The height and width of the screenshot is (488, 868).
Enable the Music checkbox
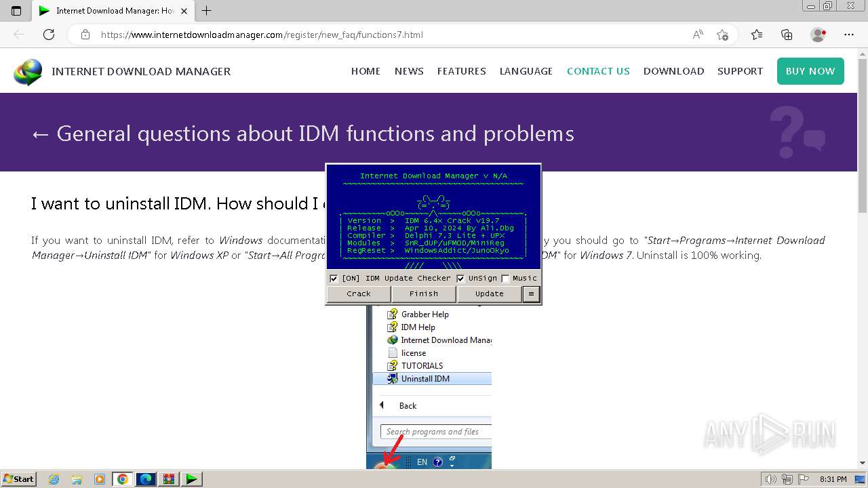pos(505,278)
